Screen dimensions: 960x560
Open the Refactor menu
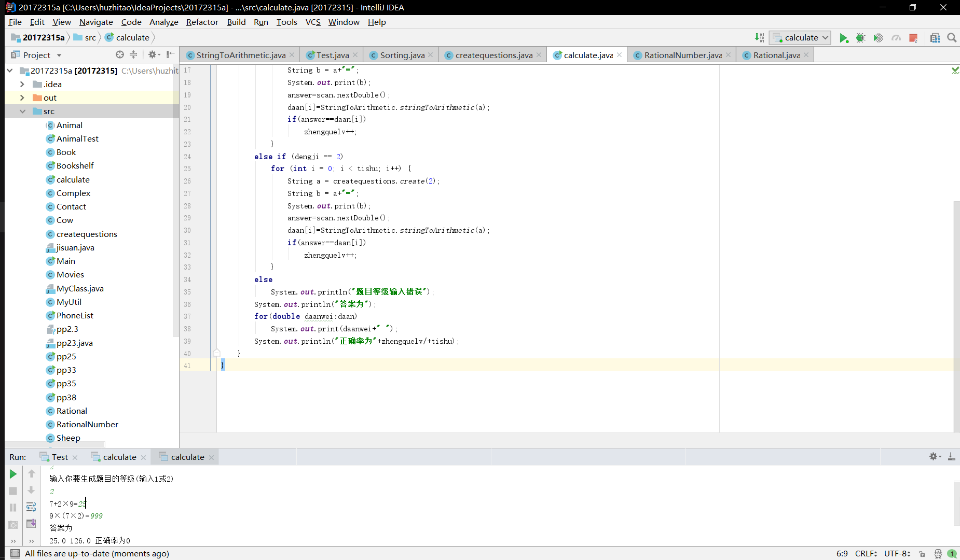coord(202,22)
